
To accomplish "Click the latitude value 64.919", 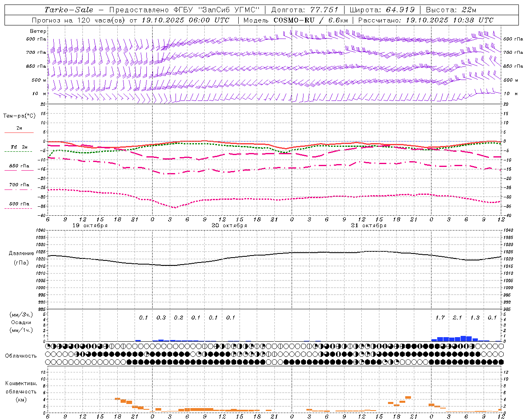I will pos(400,10).
